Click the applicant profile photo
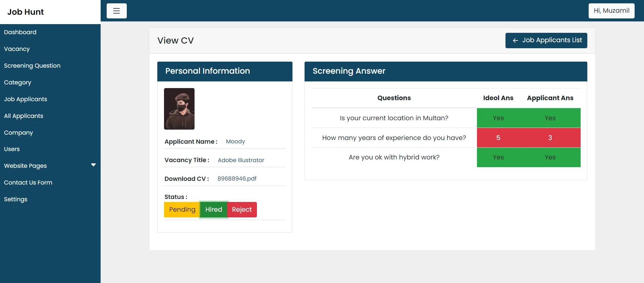Screen dimensions: 644x283 tap(179, 109)
